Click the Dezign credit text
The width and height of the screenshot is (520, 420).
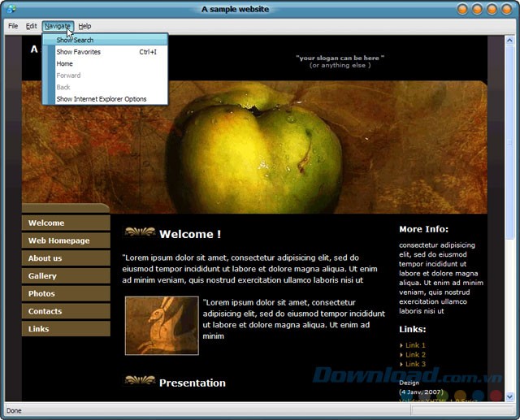pos(409,383)
